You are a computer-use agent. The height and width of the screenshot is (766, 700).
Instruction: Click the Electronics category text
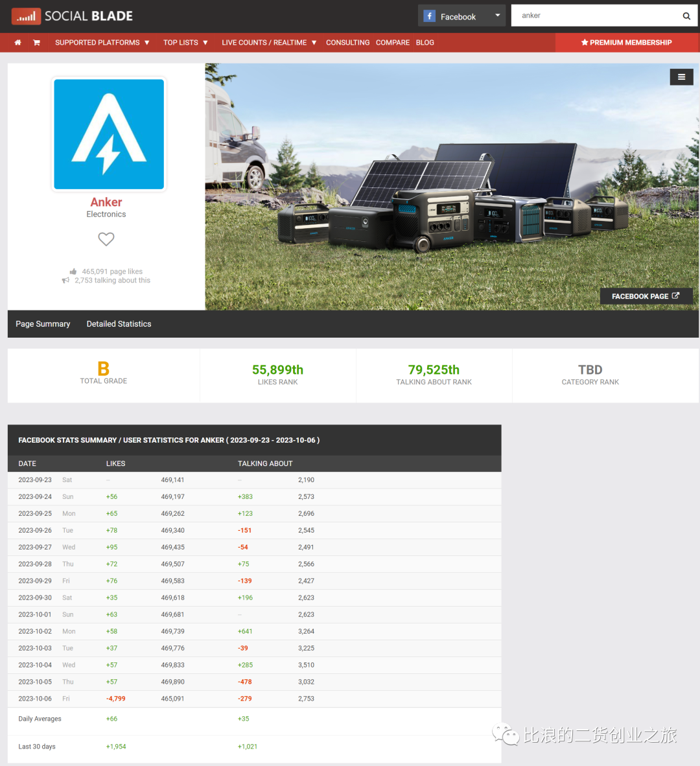pos(106,214)
